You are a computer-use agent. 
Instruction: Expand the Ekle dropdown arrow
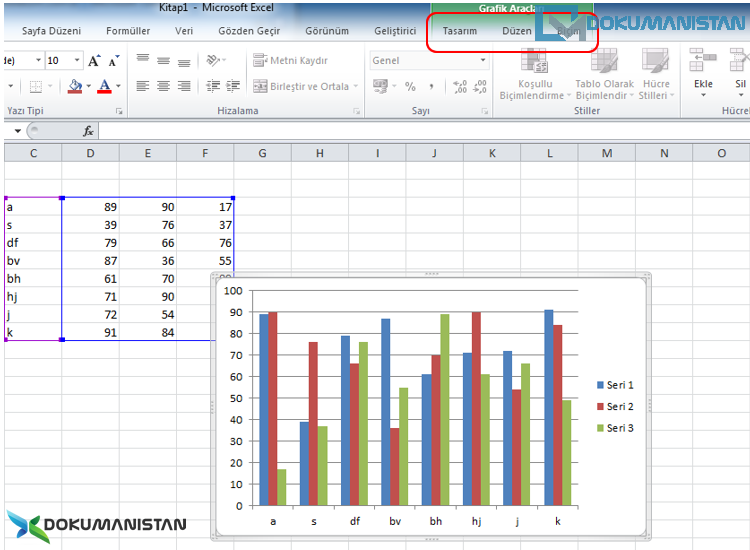point(703,95)
